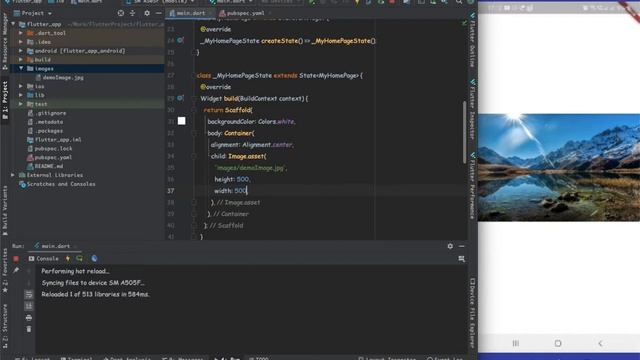Click the print icon in console sidebar
Image resolution: width=640 pixels, height=360 pixels.
click(29, 317)
